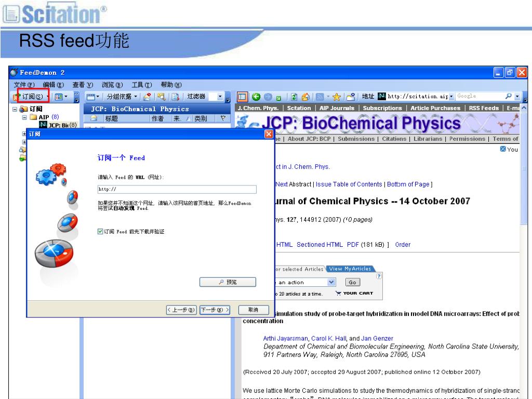Screen dimensions: 532x399
Task: Click the Forward arrow in the browser toolbar
Action: coord(268,97)
